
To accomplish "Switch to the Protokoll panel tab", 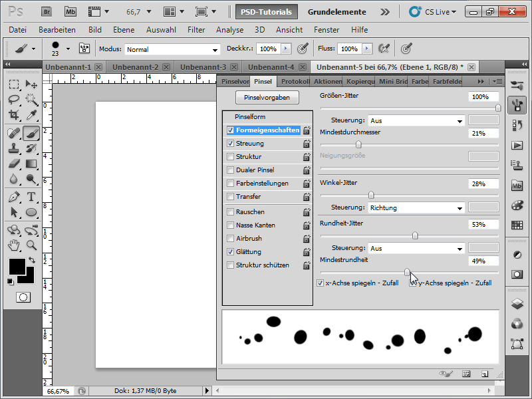I will [295, 81].
